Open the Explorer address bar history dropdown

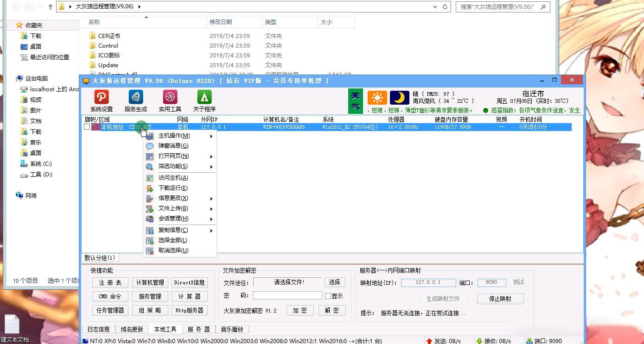click(435, 6)
